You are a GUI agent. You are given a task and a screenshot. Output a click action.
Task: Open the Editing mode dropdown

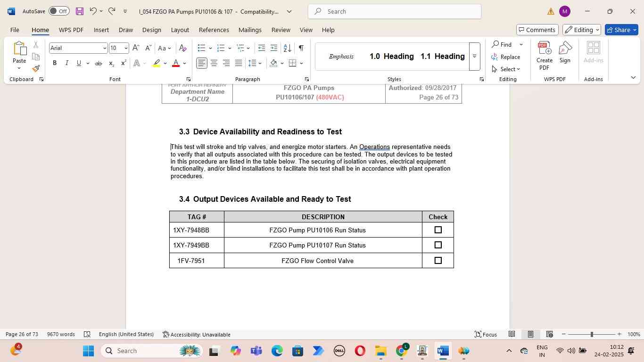(582, 30)
